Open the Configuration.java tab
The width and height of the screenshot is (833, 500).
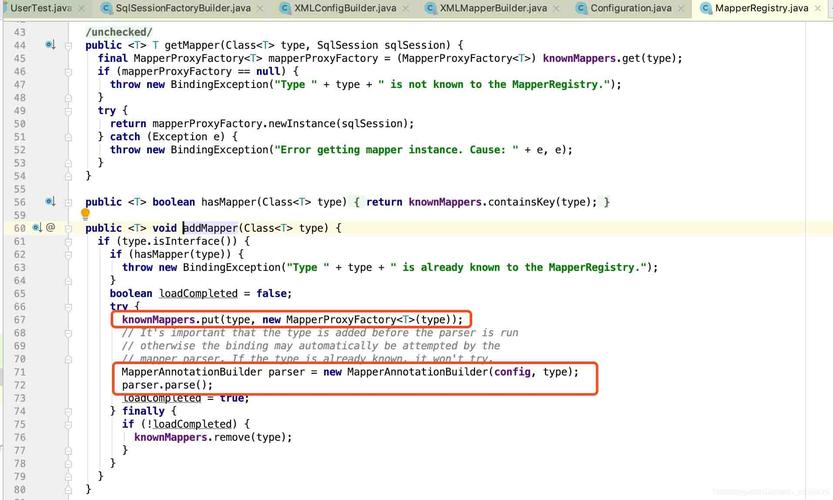(x=631, y=8)
